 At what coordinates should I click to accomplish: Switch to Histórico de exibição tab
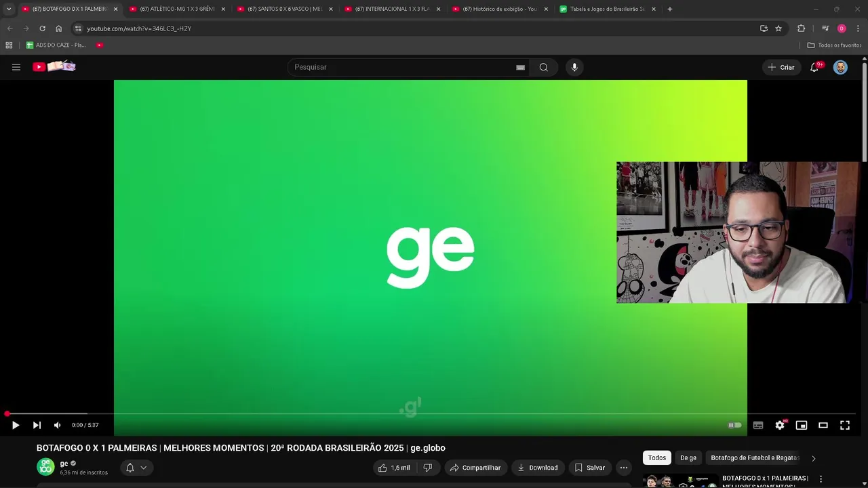[x=500, y=9]
